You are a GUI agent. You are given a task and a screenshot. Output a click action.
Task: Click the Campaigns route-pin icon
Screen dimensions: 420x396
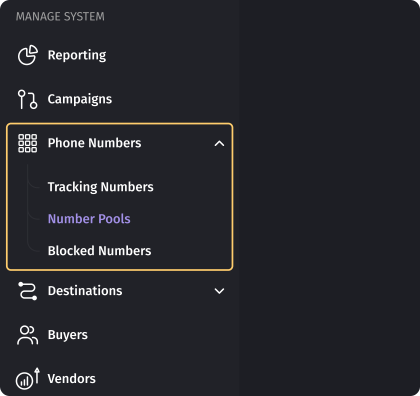(28, 99)
